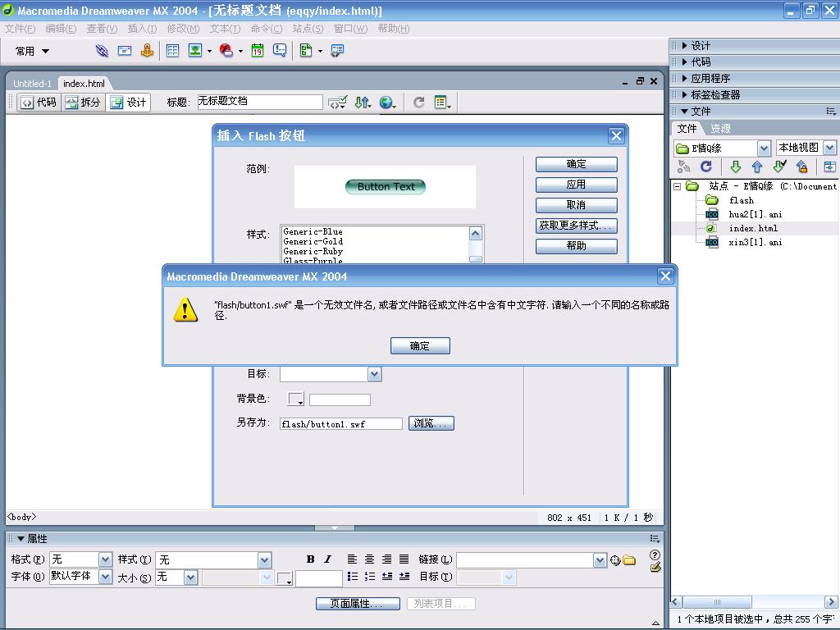Click the Hyperlink icon in the insert bar
This screenshot has height=630, width=840.
tap(102, 51)
